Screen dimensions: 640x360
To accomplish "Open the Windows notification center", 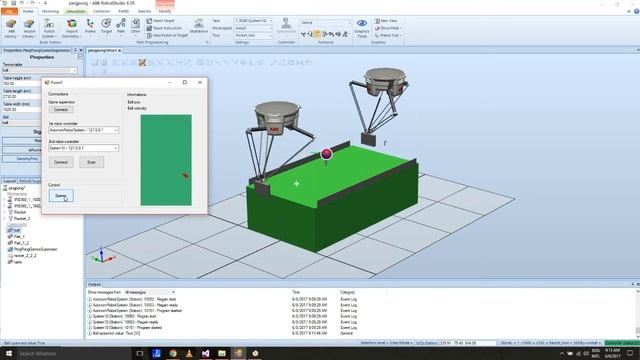I will pos(630,353).
